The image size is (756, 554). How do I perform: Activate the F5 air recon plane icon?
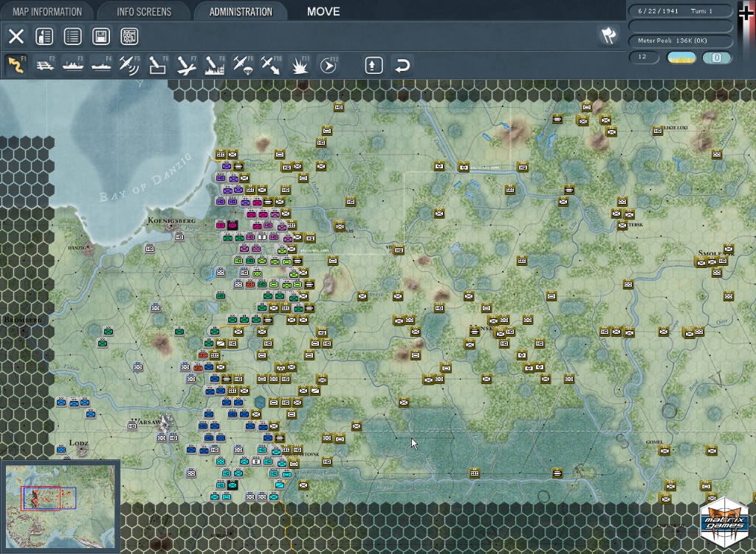point(129,65)
